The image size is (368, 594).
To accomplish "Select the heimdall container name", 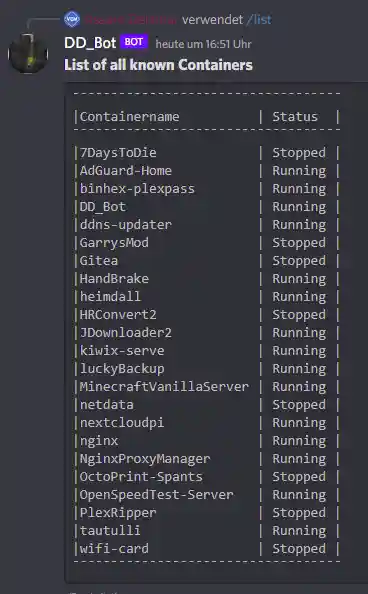I will point(110,297).
